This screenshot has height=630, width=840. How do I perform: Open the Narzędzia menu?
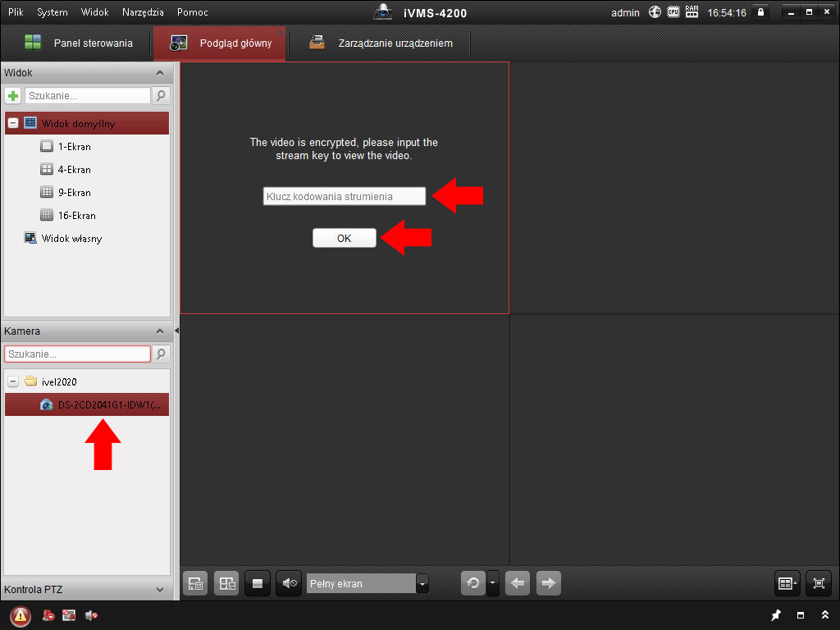point(143,12)
